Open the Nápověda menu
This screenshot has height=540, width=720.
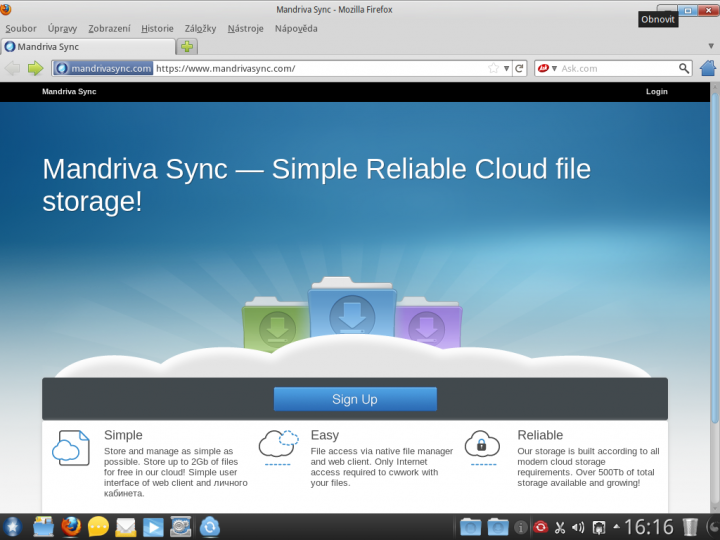point(296,28)
